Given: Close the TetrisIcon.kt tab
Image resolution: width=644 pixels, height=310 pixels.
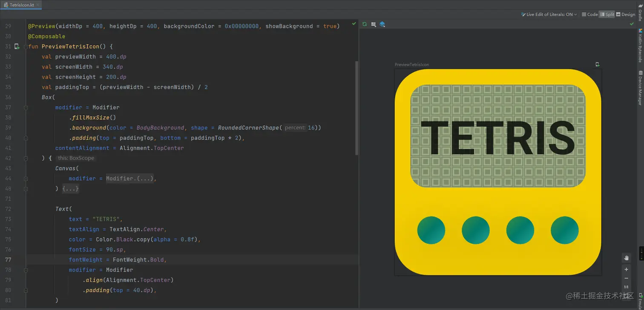Looking at the screenshot, I should 37,5.
